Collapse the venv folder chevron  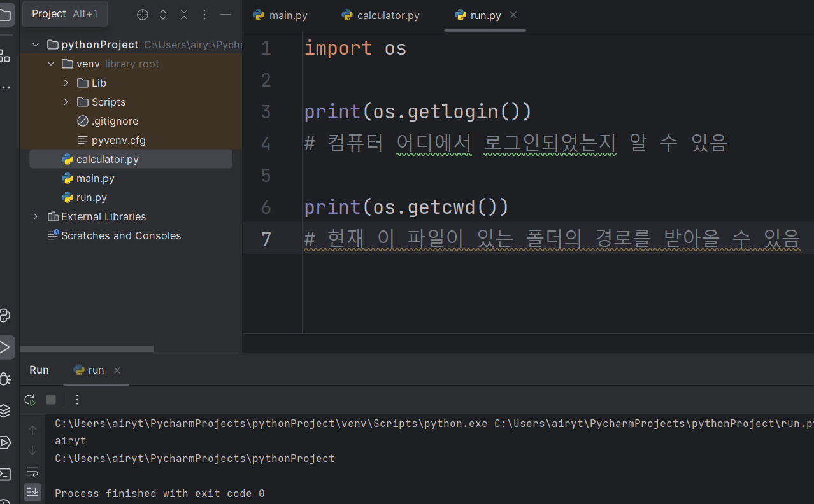(x=51, y=64)
